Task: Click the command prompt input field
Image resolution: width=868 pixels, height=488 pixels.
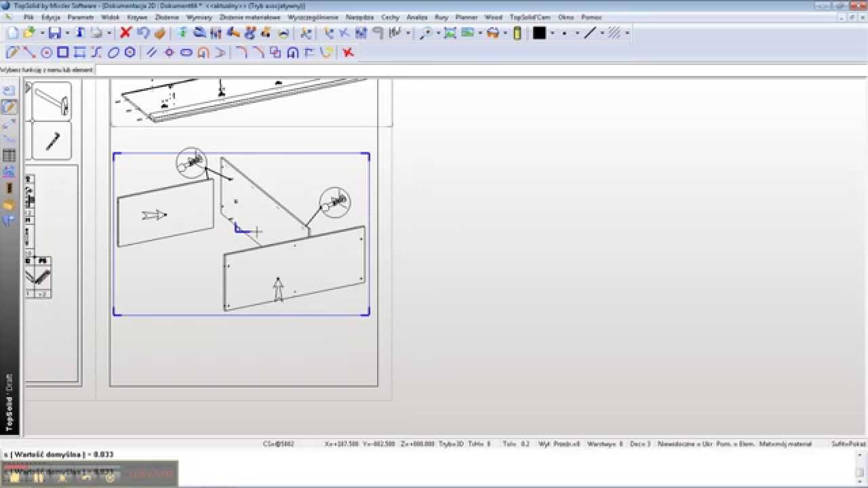Action: (x=480, y=70)
